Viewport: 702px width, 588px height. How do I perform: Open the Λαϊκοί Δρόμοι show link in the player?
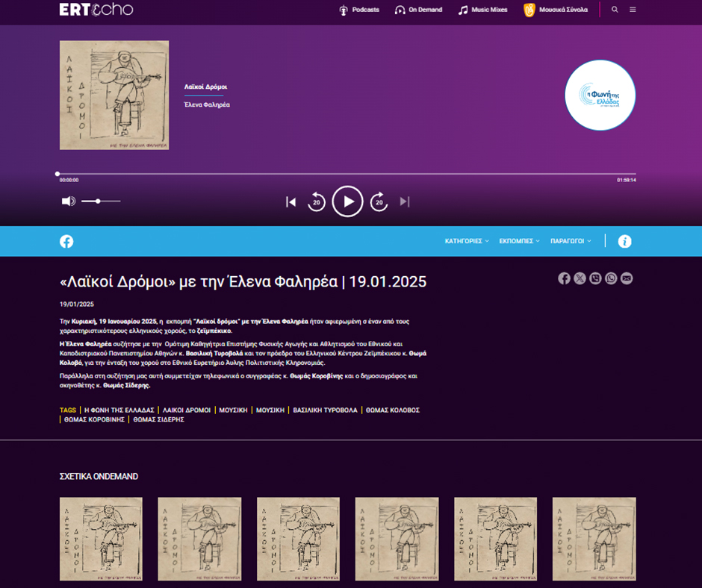tap(205, 87)
